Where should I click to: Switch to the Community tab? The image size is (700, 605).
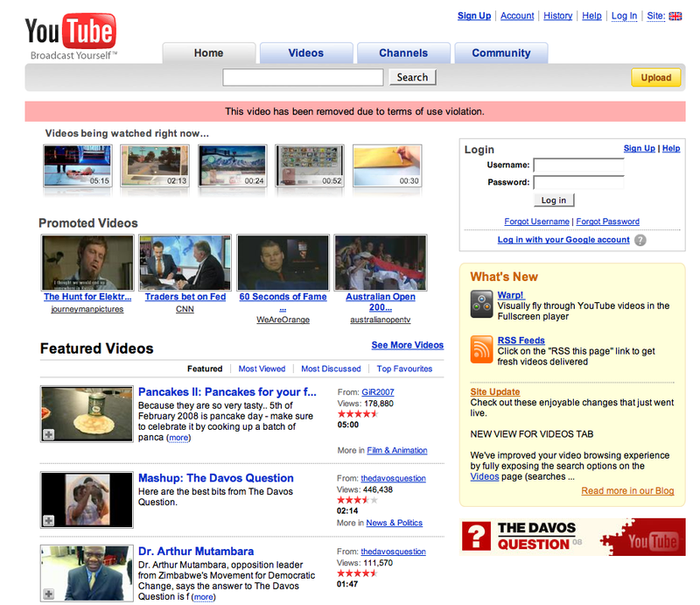click(x=500, y=53)
